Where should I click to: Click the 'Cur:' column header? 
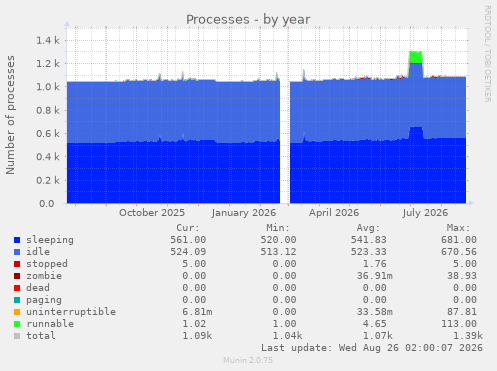click(x=188, y=228)
